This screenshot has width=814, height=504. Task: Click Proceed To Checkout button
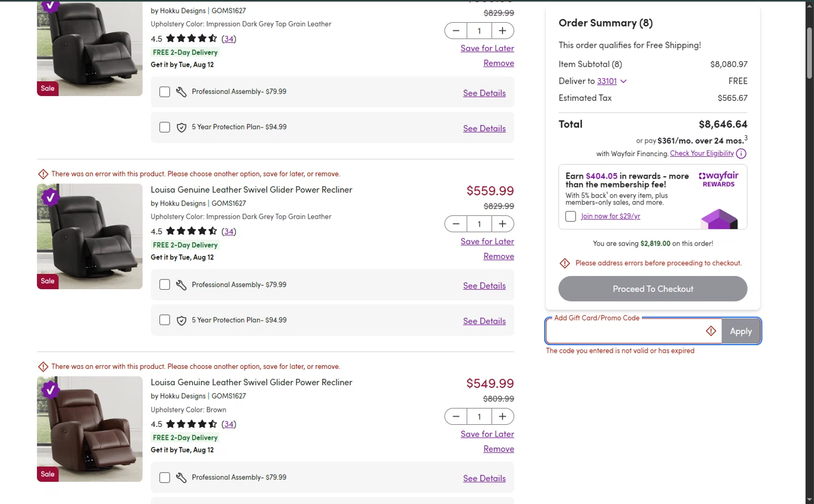coord(653,289)
